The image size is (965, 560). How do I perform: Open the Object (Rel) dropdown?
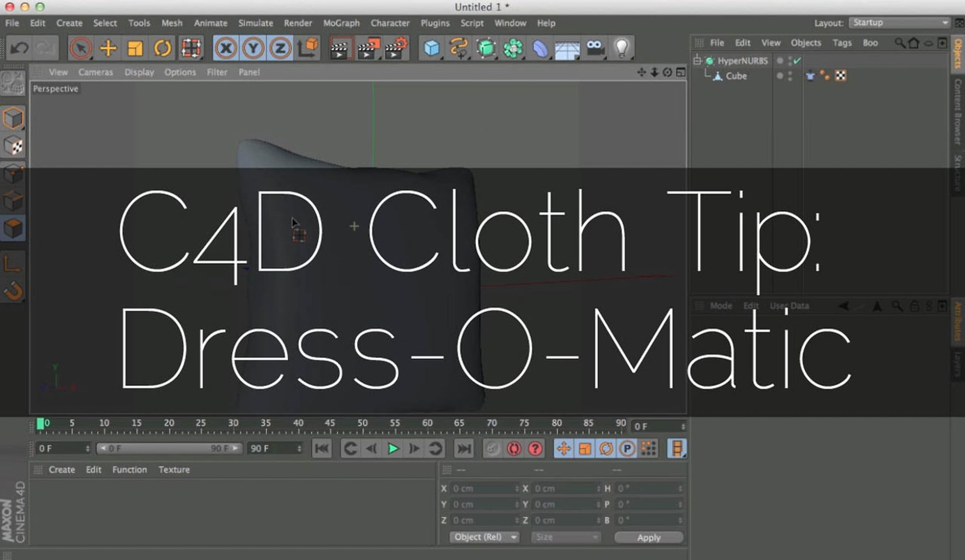click(x=485, y=537)
